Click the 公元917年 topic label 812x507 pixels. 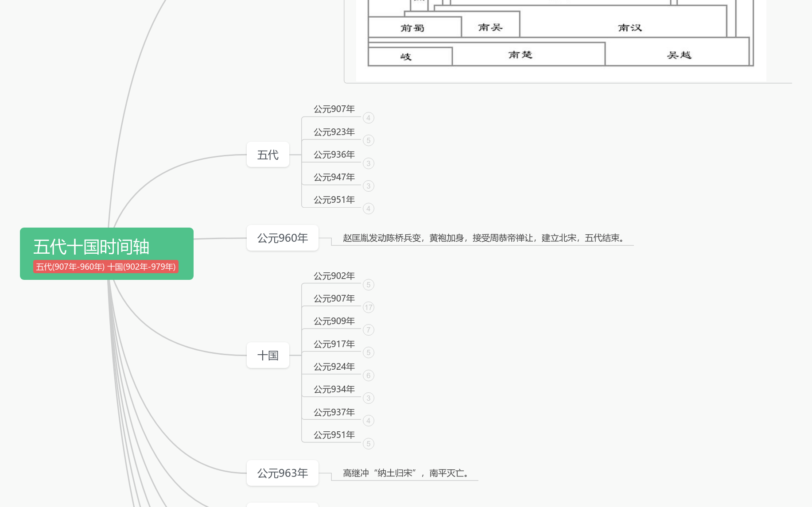pos(334,344)
